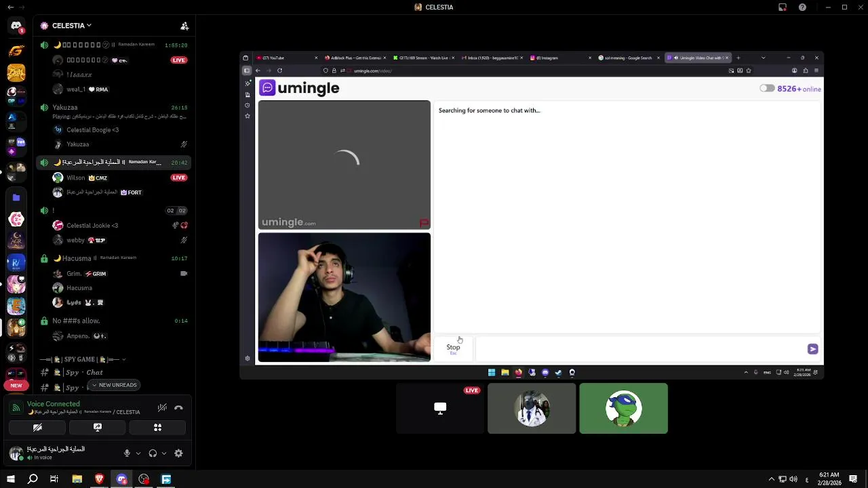The width and height of the screenshot is (868, 488).
Task: Select Wilson's LIVE stream tile
Action: point(440,409)
